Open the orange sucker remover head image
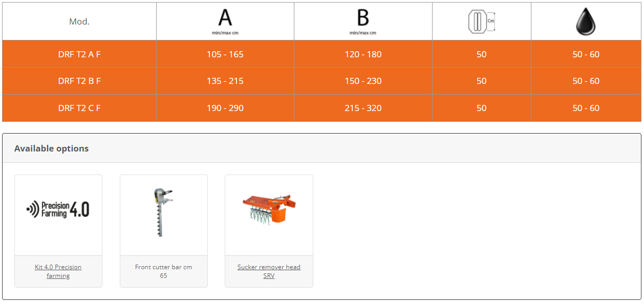The image size is (644, 304). tap(269, 210)
